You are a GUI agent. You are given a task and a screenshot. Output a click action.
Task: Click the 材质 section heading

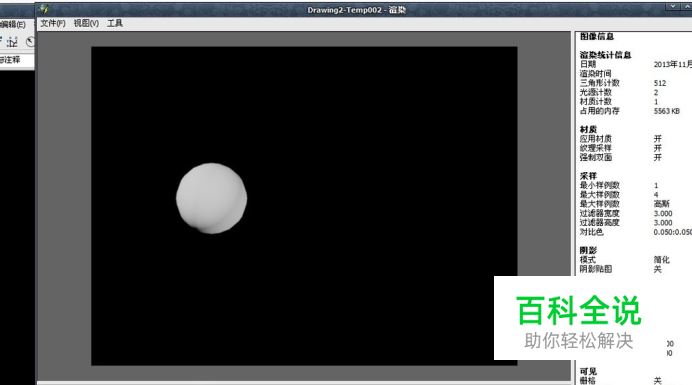pyautogui.click(x=588, y=129)
